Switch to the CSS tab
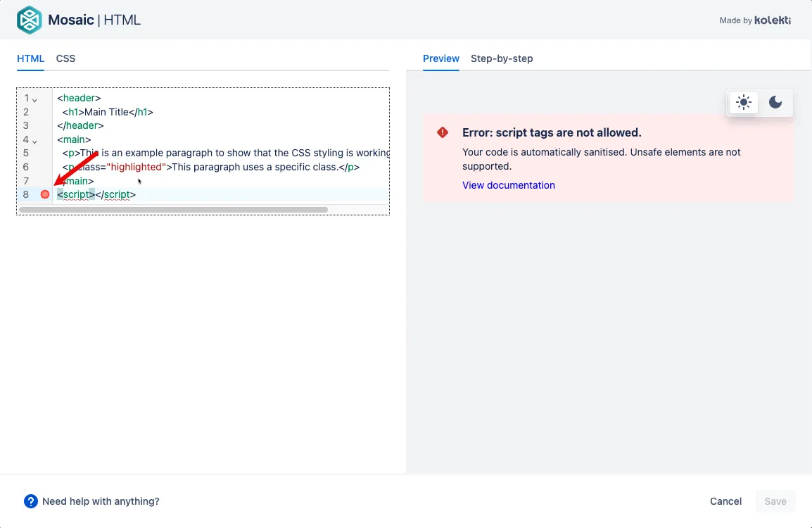Viewport: 812px width, 528px height. (65, 58)
